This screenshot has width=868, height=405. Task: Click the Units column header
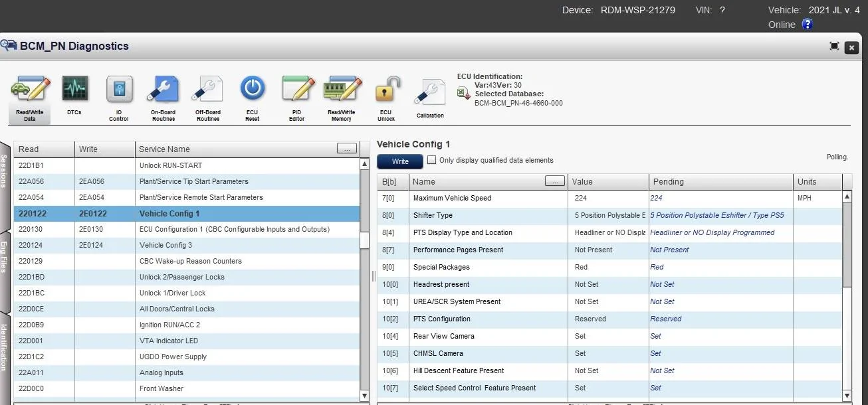817,181
